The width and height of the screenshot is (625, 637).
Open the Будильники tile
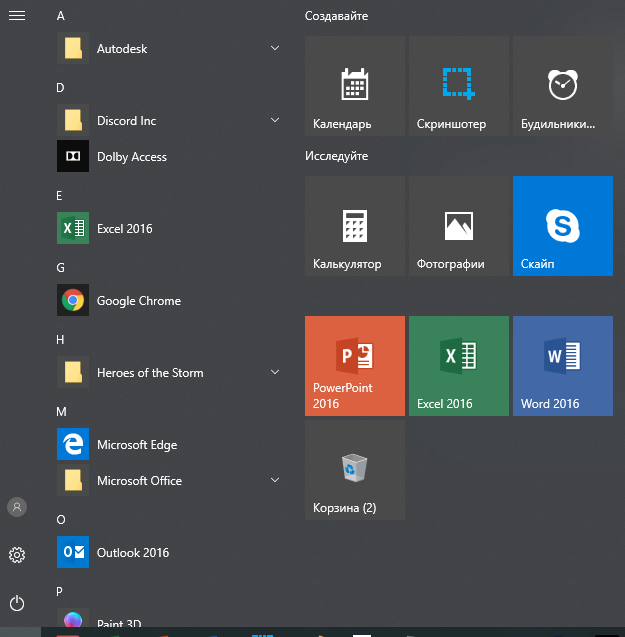563,86
